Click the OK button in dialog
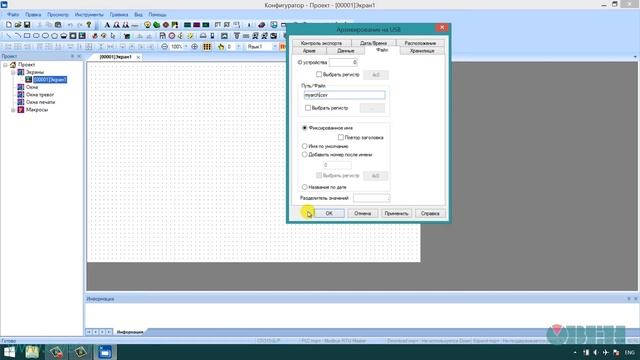Image resolution: width=640 pixels, height=360 pixels. pyautogui.click(x=329, y=213)
